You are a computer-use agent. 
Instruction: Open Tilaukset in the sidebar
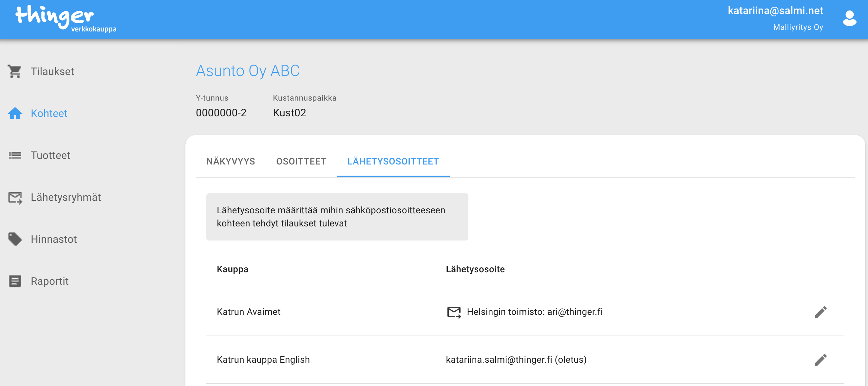click(x=52, y=71)
